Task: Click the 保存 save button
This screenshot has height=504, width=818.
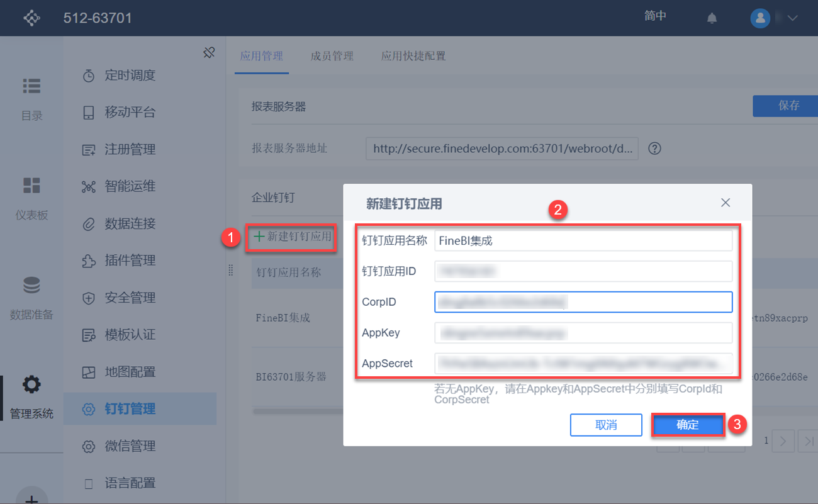Action: [x=785, y=106]
